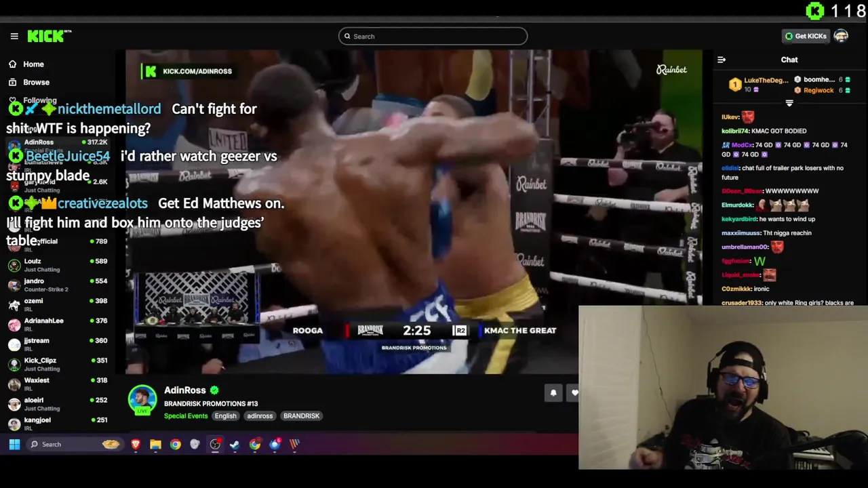
Task: Open the Home menu item
Action: point(33,64)
